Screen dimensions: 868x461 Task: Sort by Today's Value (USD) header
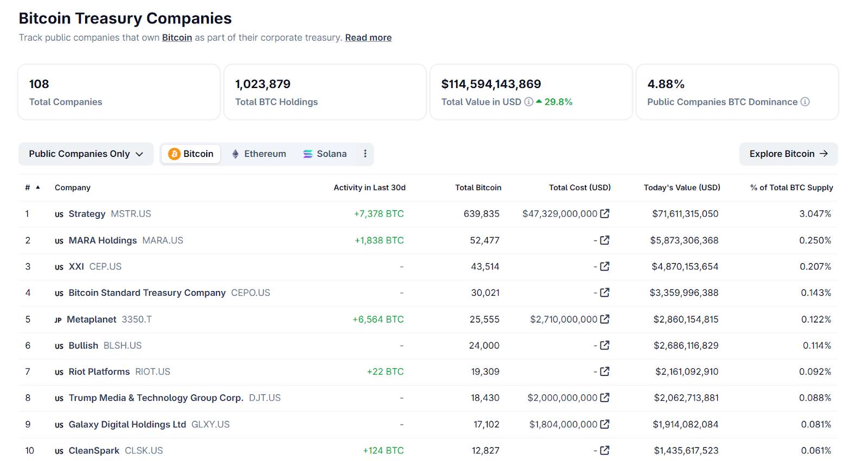tap(681, 188)
